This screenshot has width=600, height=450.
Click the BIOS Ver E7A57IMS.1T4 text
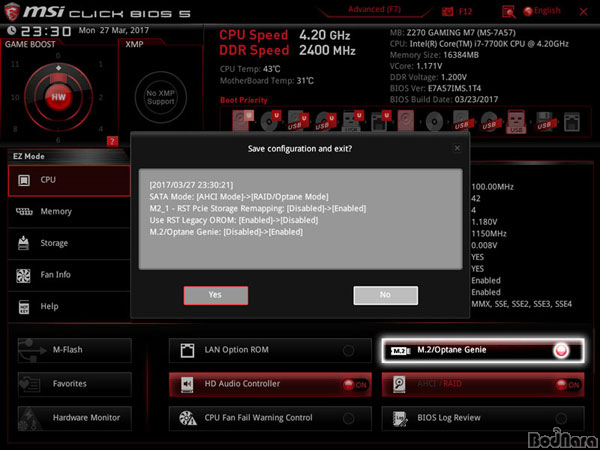(435, 88)
